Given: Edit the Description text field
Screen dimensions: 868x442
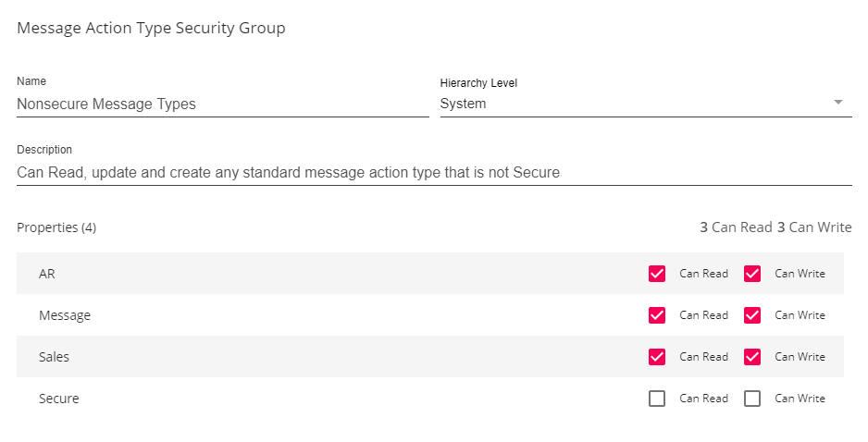Looking at the screenshot, I should [x=433, y=172].
